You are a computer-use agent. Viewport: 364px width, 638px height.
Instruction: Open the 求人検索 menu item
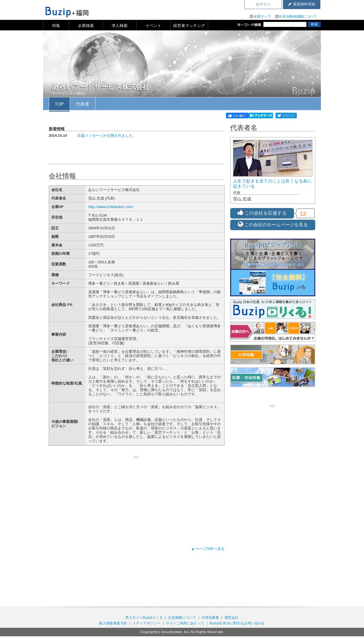[120, 26]
